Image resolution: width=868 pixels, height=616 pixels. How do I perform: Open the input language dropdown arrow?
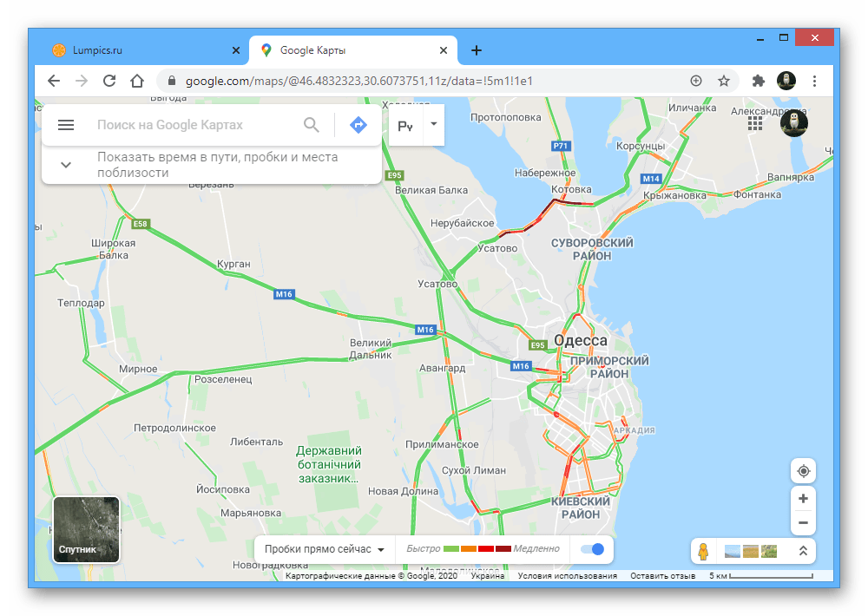[x=434, y=125]
